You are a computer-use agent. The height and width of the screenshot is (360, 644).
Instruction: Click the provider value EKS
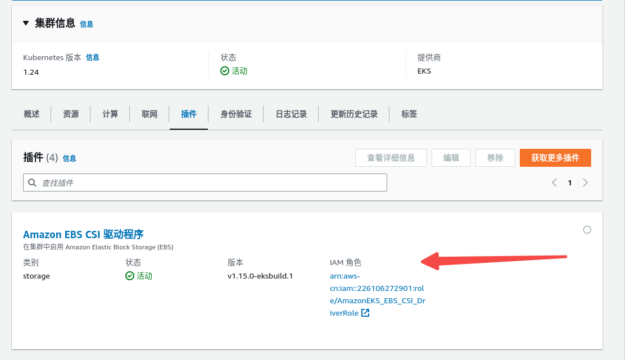click(424, 71)
